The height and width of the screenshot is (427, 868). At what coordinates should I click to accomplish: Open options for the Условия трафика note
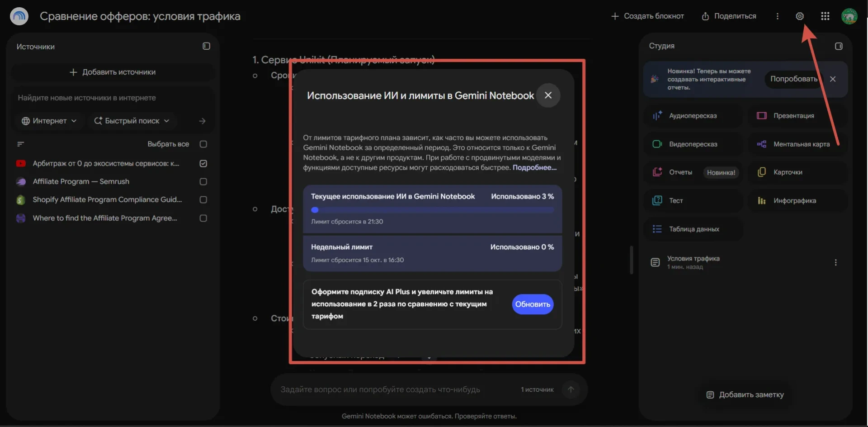pyautogui.click(x=835, y=262)
